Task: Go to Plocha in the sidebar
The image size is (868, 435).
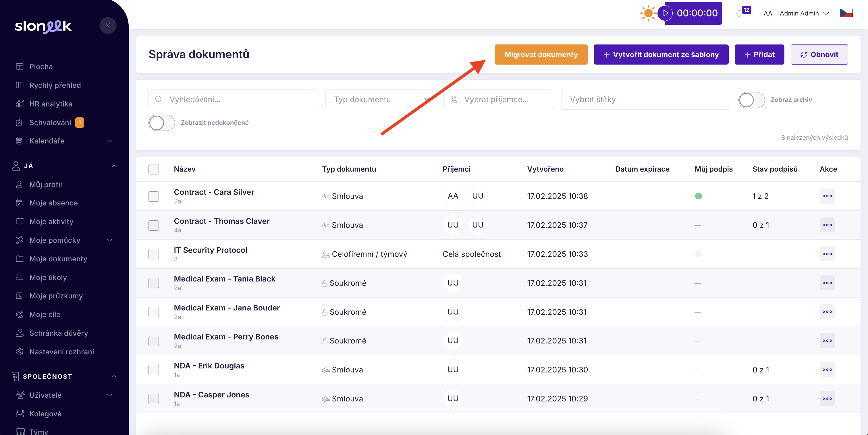Action: [41, 67]
